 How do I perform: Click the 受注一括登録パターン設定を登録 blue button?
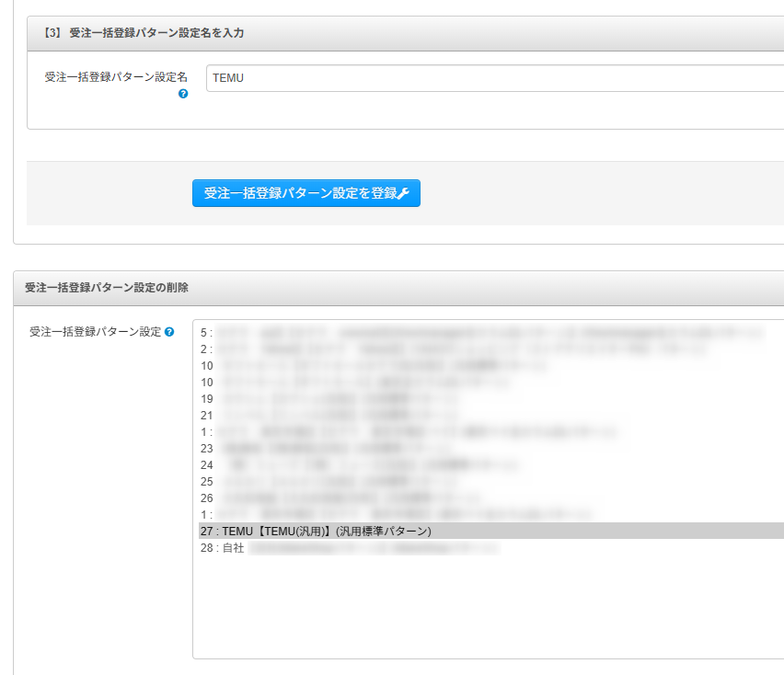pyautogui.click(x=306, y=193)
